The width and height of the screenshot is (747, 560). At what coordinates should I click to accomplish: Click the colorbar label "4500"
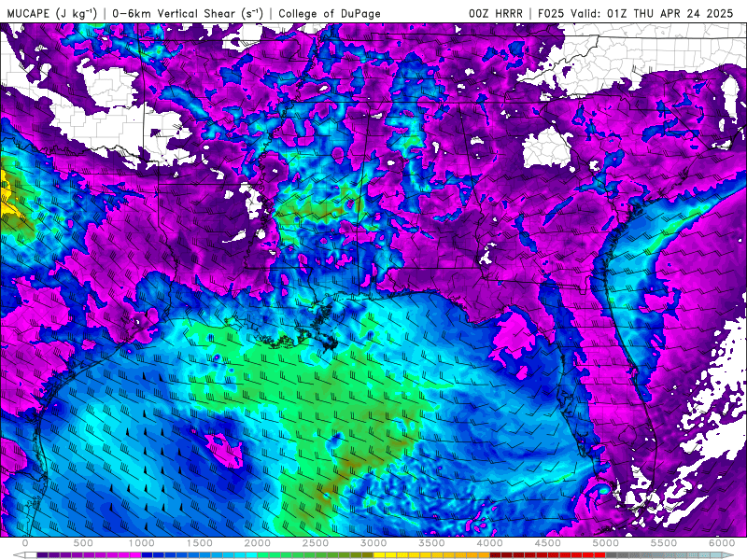tap(548, 543)
